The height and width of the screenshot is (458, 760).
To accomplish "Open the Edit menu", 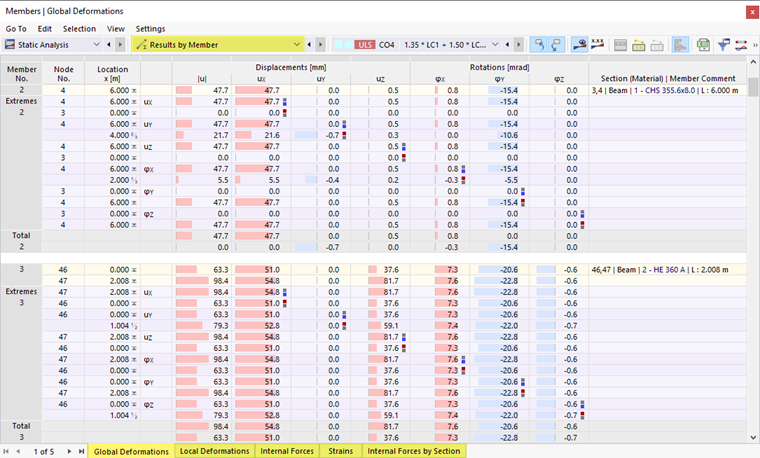I will click(x=45, y=29).
